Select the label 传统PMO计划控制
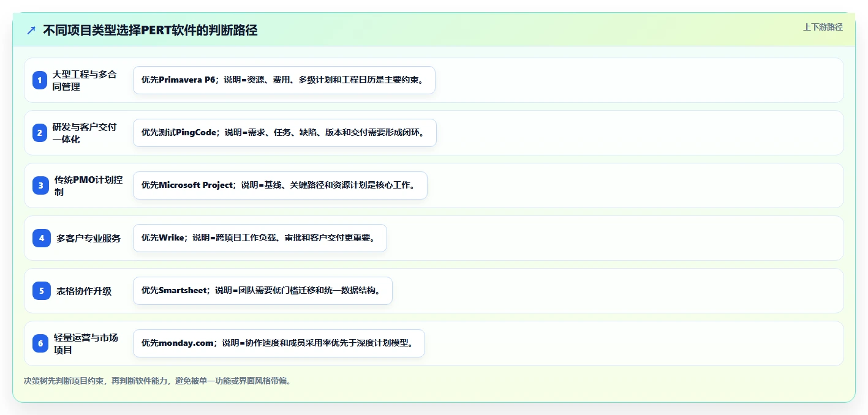The image size is (868, 415). coord(88,185)
